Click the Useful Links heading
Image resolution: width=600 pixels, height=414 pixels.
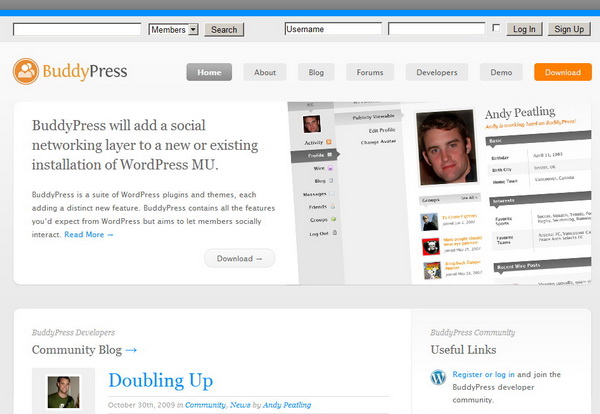[x=463, y=350]
